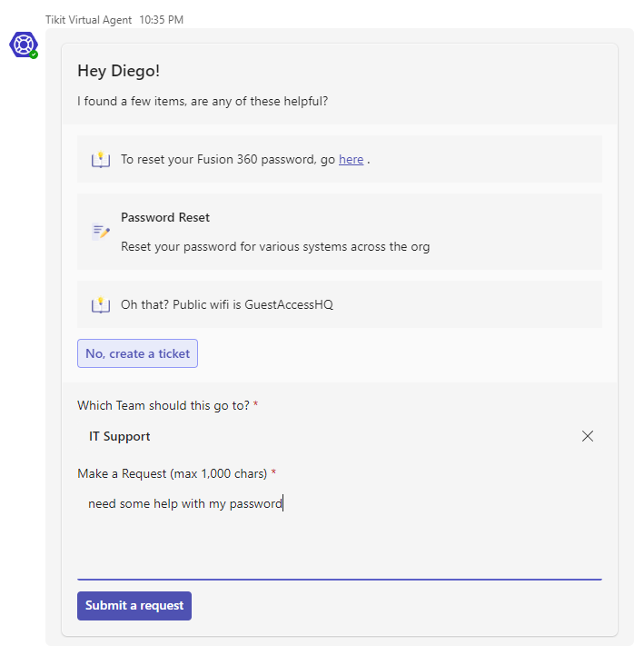Image resolution: width=644 pixels, height=665 pixels.
Task: Click the 10:35 PM message timestamp
Action: pos(161,20)
